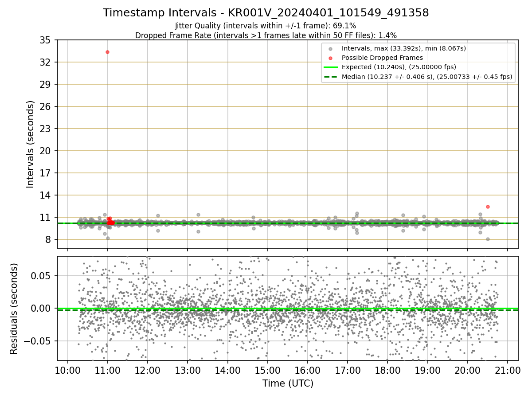Click x-axis tick label '11:00'
532x399 pixels.
108,370
